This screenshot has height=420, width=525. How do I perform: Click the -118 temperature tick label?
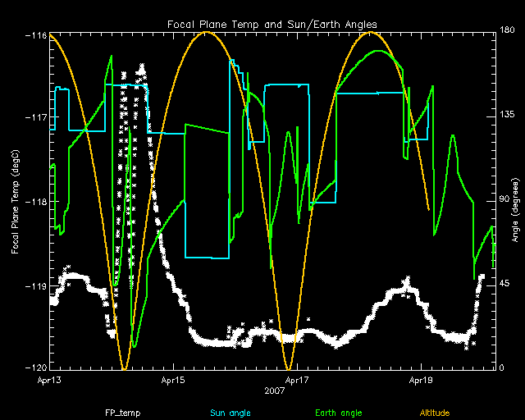pos(35,201)
